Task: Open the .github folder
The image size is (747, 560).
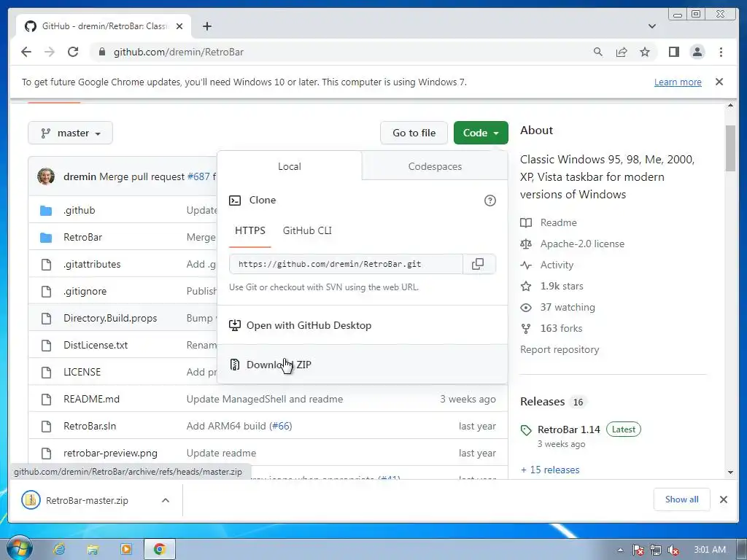Action: point(79,211)
